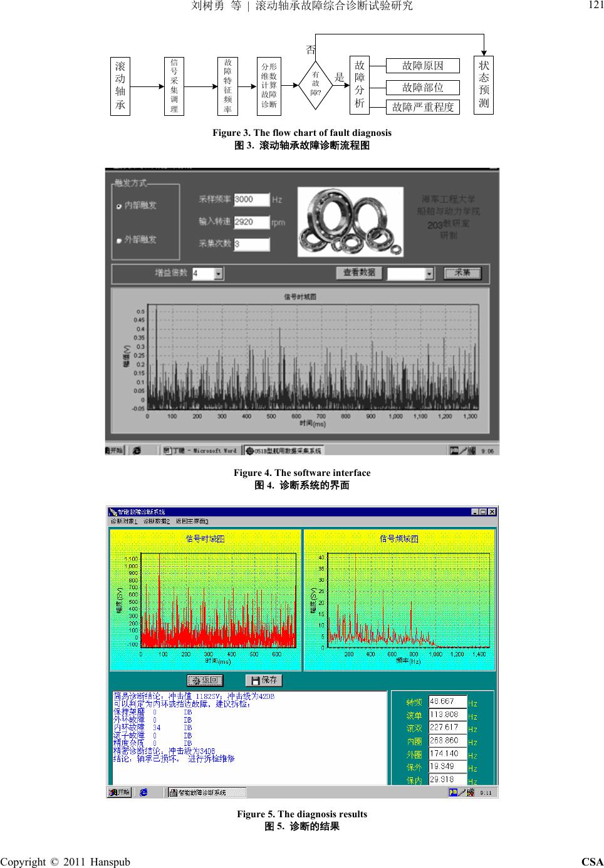The image size is (604, 868).
Task: Expand dropdown next to 查看数据 button
Action: pyautogui.click(x=429, y=274)
